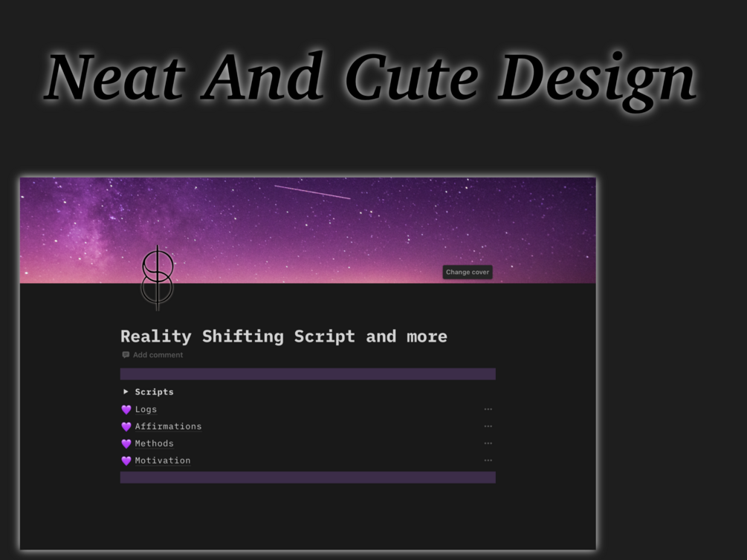Open the Methods page link

pyautogui.click(x=155, y=443)
